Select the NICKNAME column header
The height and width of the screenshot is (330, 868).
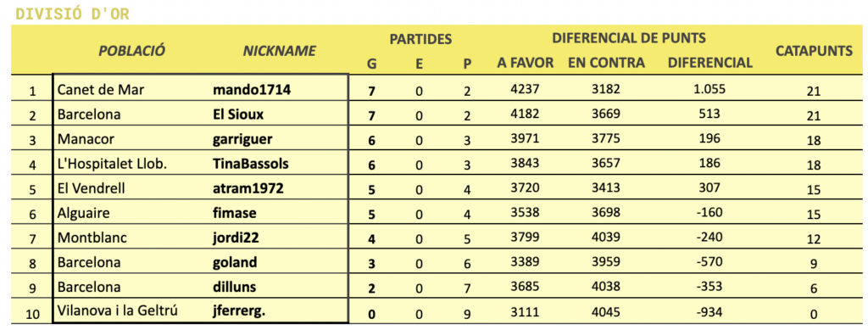(x=280, y=51)
